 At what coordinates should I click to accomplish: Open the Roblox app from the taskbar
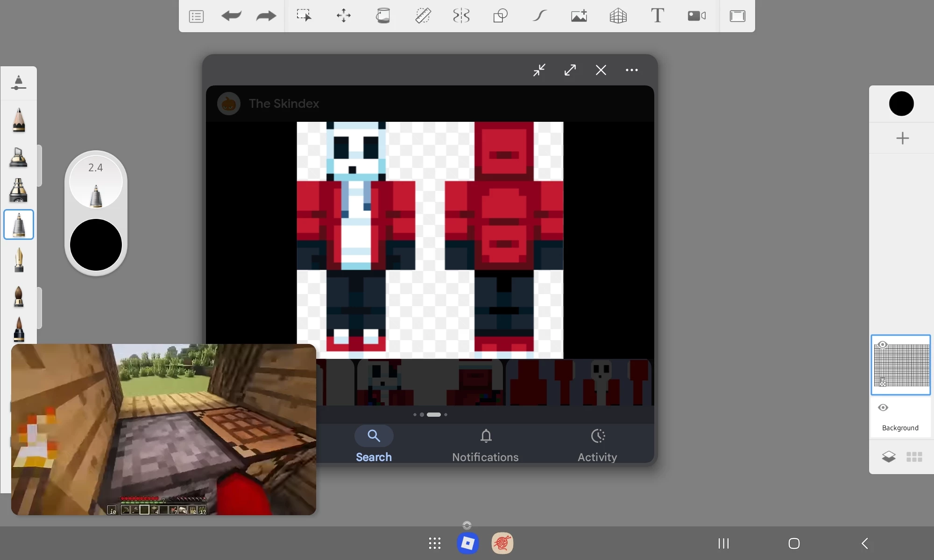point(467,543)
